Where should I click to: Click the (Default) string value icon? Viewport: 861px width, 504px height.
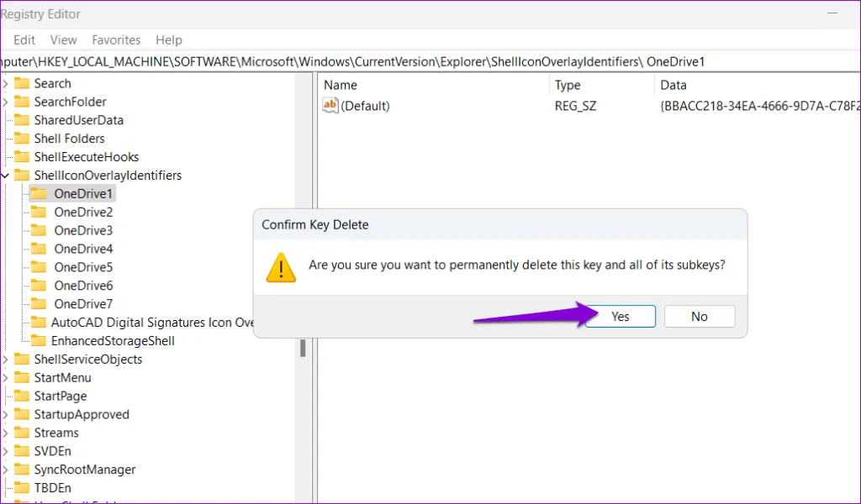(x=330, y=106)
